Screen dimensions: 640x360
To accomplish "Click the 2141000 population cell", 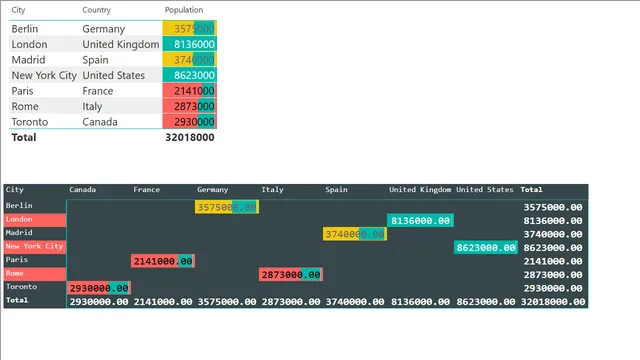I will click(190, 91).
